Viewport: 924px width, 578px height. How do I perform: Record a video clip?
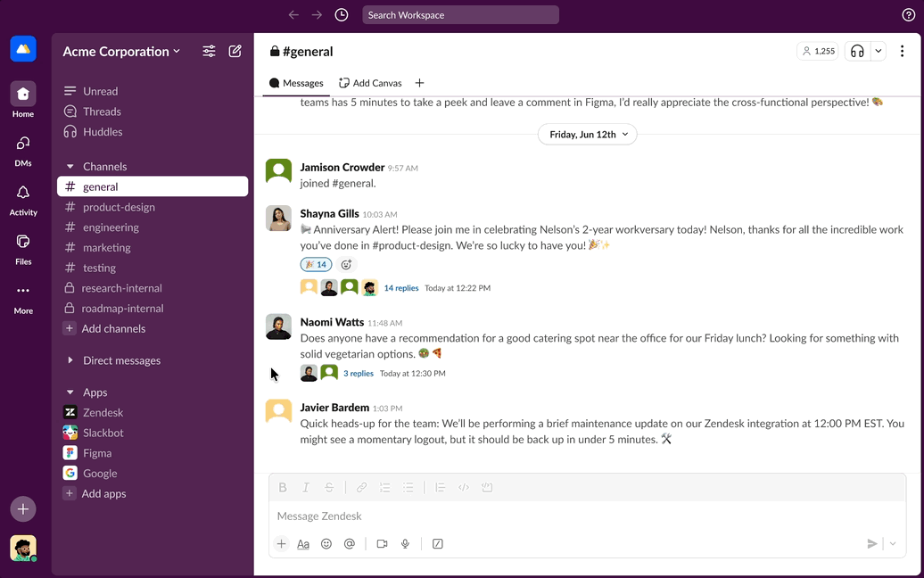pyautogui.click(x=382, y=544)
